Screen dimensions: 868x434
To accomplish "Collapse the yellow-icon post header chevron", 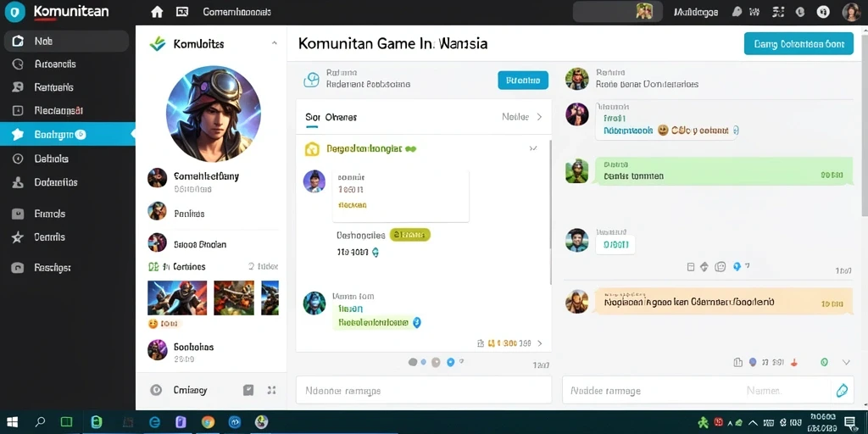I will click(x=533, y=148).
